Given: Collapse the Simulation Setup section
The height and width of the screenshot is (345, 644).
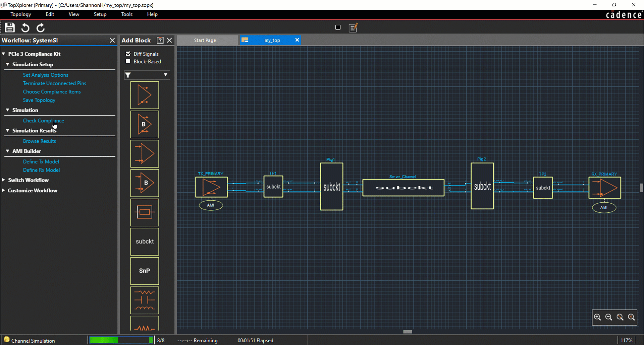Looking at the screenshot, I should tap(7, 64).
